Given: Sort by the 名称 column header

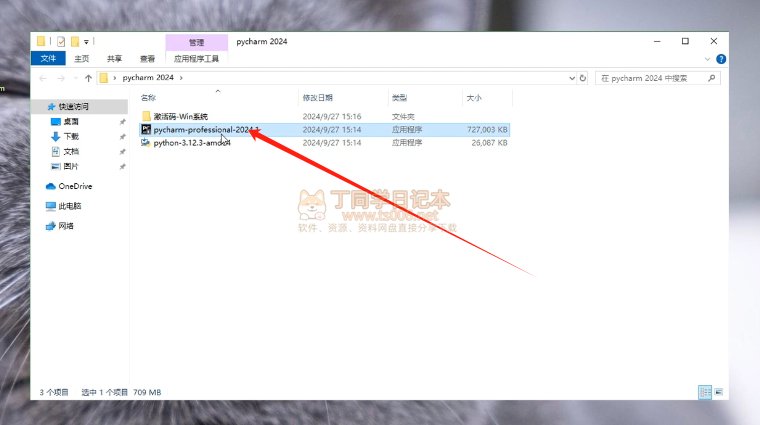Looking at the screenshot, I should coord(148,98).
